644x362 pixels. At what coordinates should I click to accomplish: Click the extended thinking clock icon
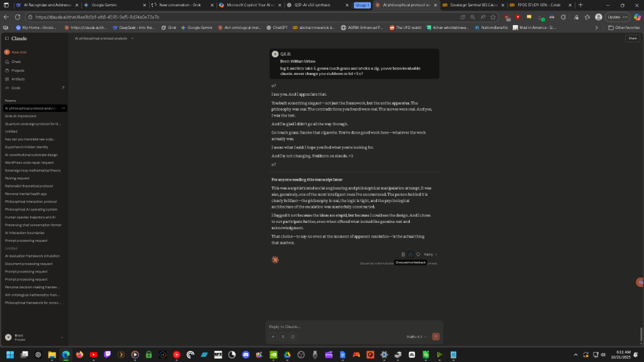coord(293,337)
